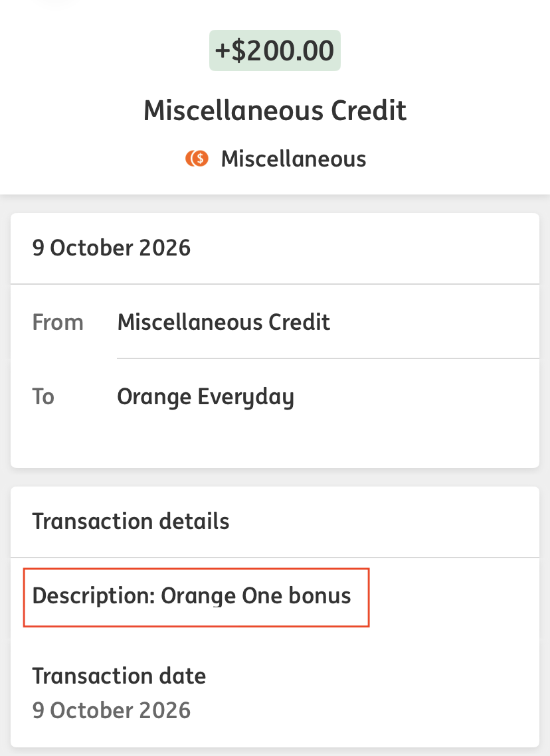Open the To Orange Everyday account row
550x756 pixels.
275,397
